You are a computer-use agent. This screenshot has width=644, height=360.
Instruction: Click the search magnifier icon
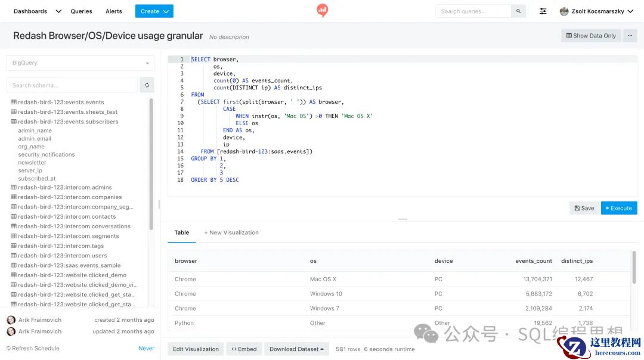[x=519, y=11]
